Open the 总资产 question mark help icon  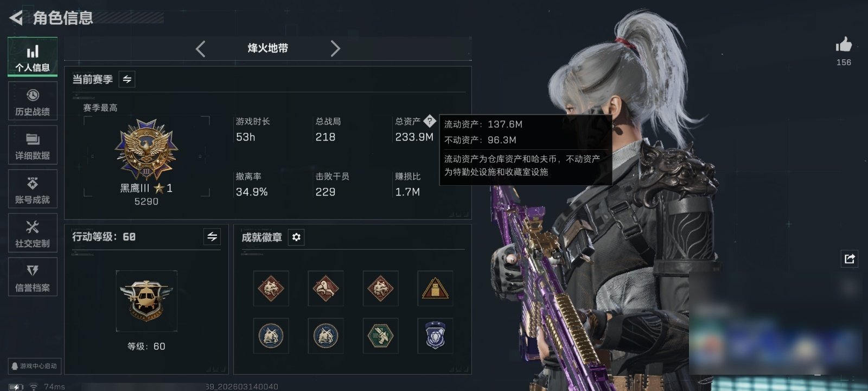pyautogui.click(x=429, y=121)
